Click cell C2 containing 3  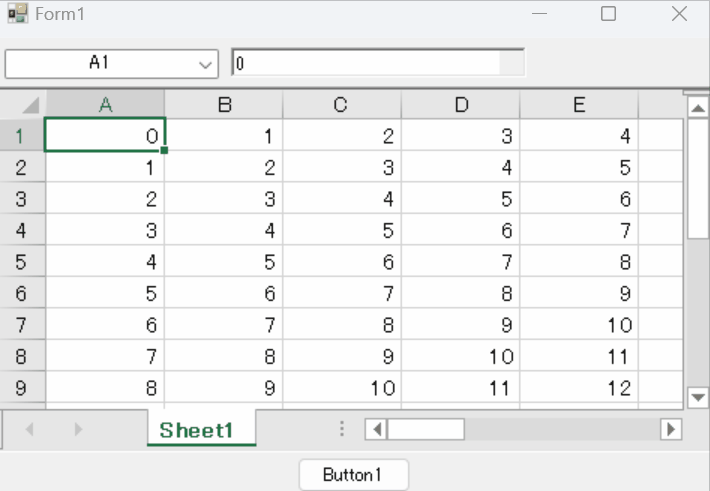point(342,167)
